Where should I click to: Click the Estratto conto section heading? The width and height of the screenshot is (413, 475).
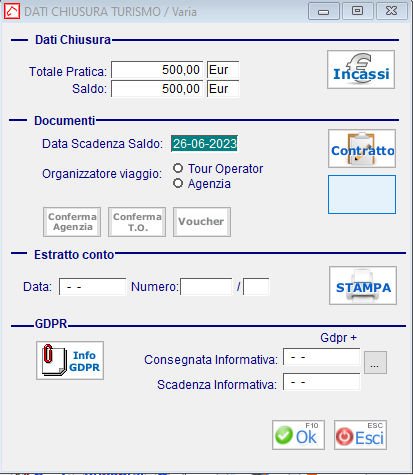[74, 255]
